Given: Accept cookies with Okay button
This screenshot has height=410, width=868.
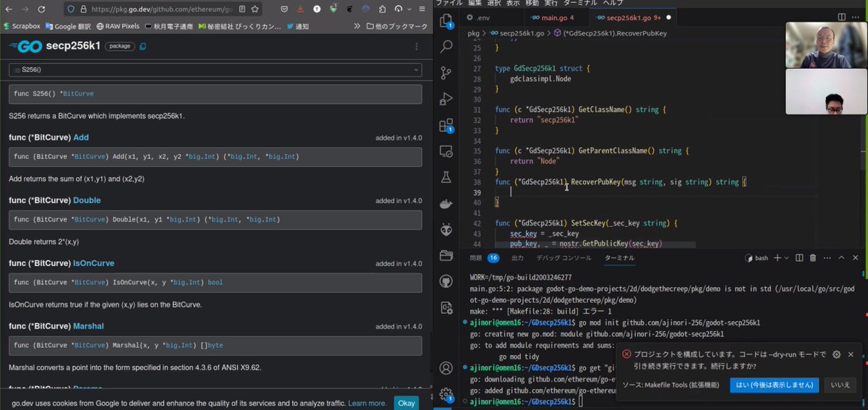Looking at the screenshot, I should tap(407, 403).
